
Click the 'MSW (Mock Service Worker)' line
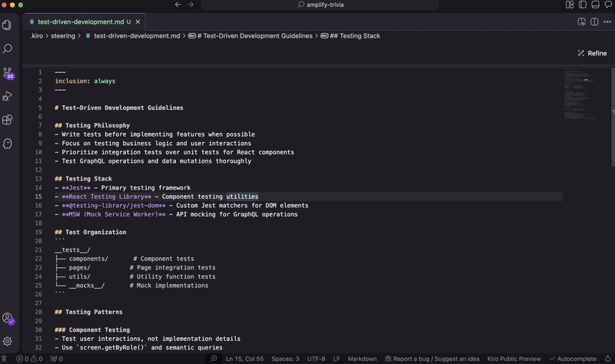point(176,215)
